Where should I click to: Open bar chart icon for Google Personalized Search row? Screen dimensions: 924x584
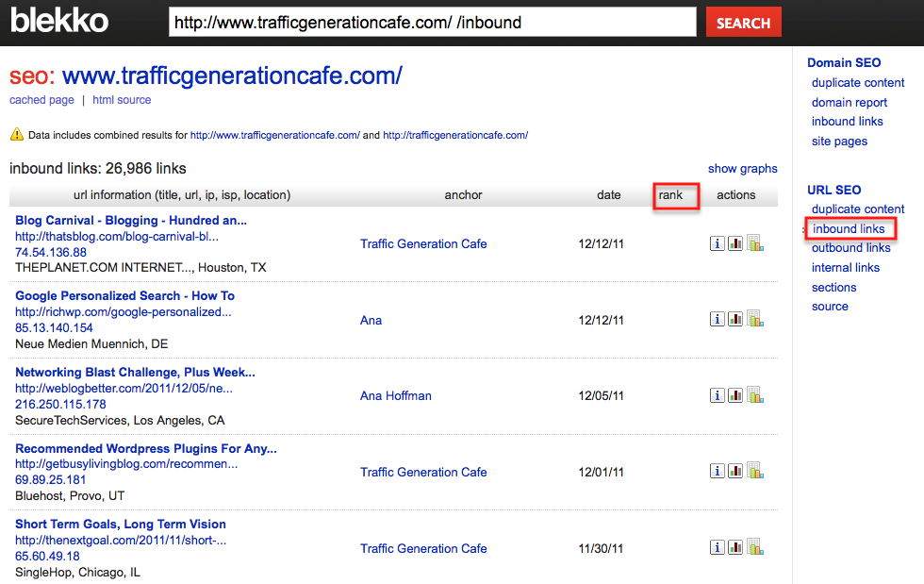pyautogui.click(x=735, y=319)
